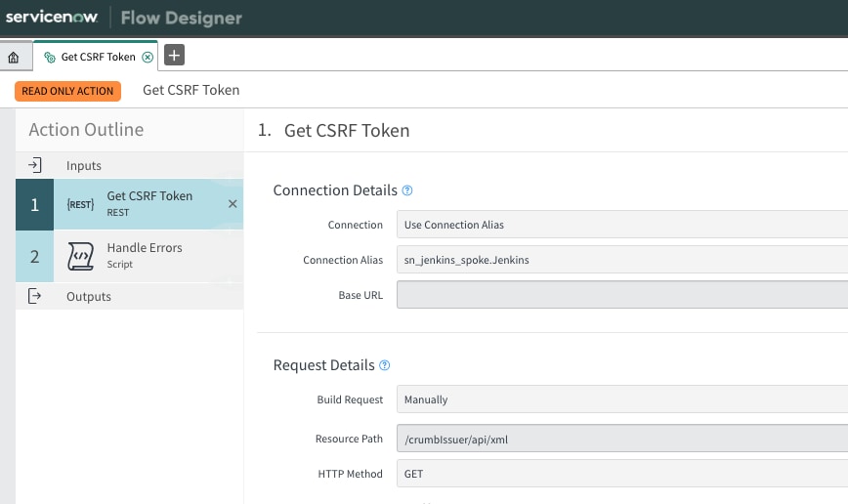Click the step number 1 box
Screen dimensions: 848x504
[34, 204]
